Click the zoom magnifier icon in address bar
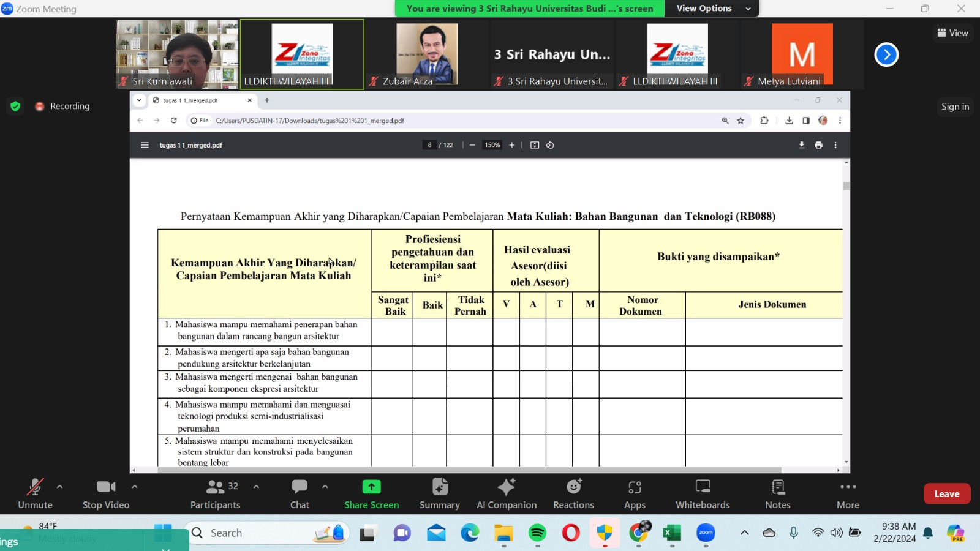Screen dimensions: 980x551 click(725, 121)
